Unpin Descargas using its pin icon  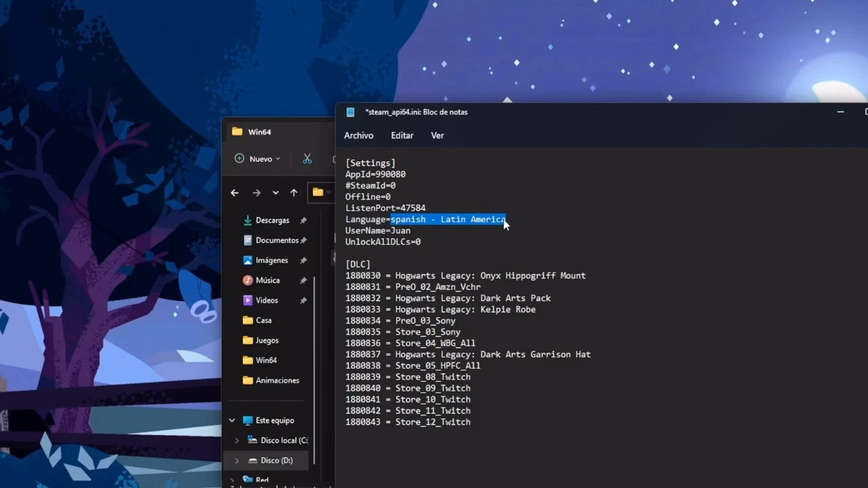303,220
